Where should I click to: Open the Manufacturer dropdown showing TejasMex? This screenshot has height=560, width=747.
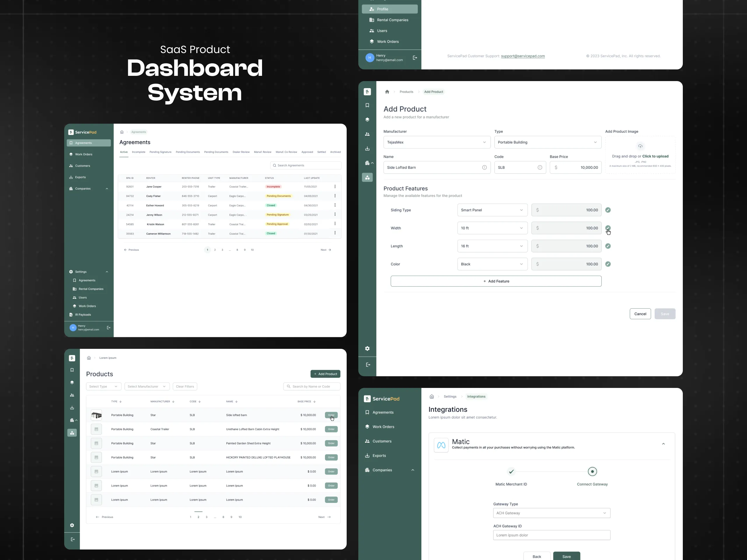(x=437, y=142)
